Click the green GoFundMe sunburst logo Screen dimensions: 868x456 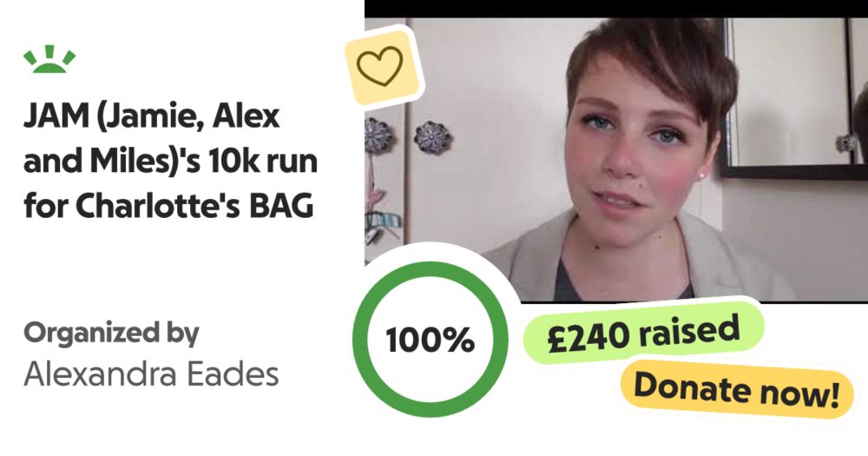click(x=49, y=59)
